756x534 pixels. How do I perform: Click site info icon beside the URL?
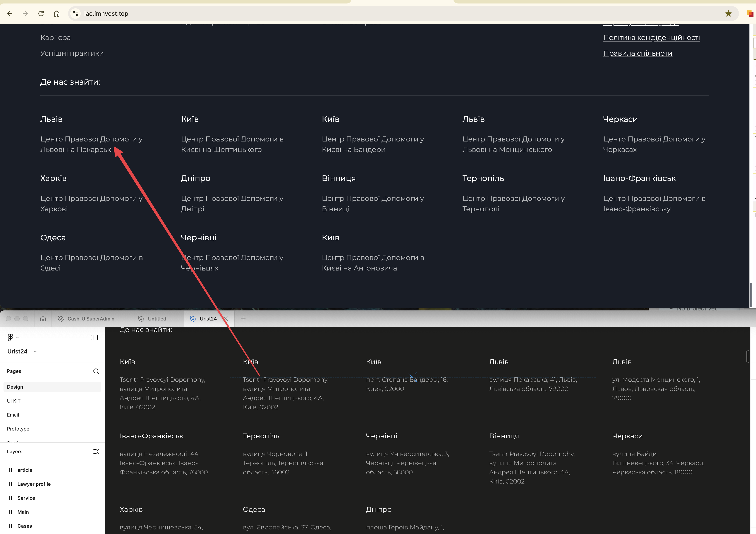pyautogui.click(x=75, y=14)
